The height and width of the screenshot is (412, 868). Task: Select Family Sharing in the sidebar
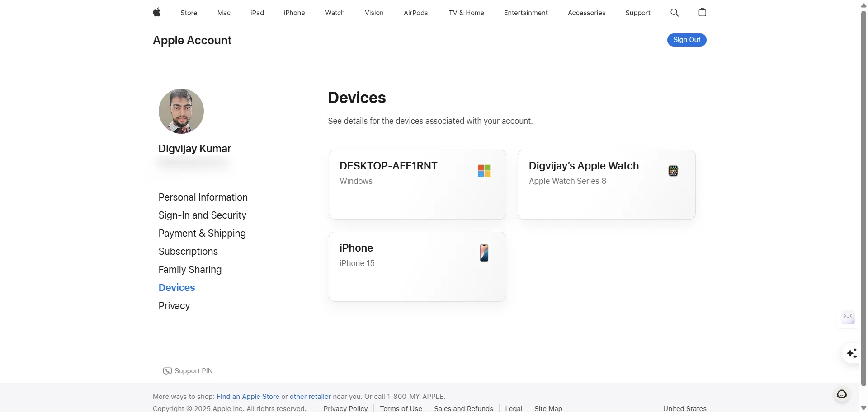click(x=190, y=269)
